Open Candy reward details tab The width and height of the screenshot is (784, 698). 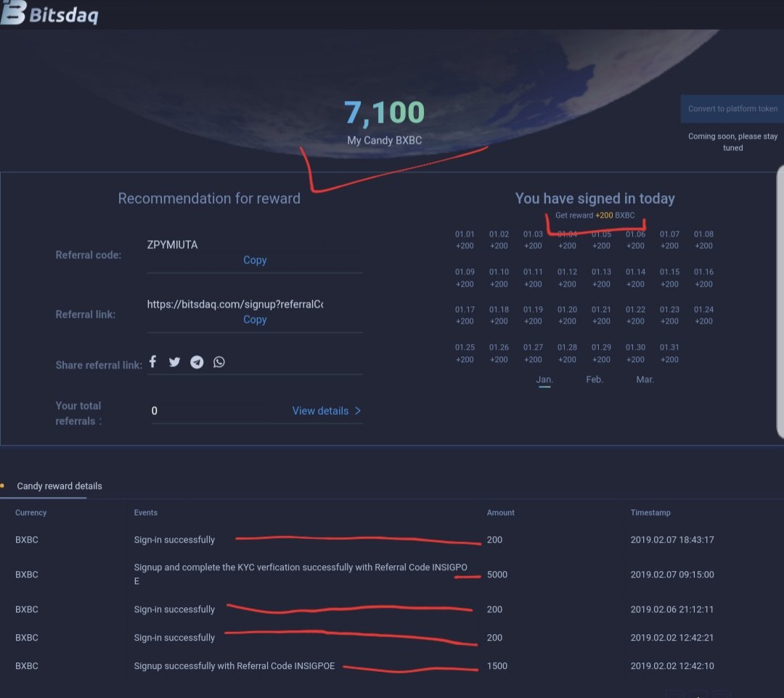click(59, 486)
